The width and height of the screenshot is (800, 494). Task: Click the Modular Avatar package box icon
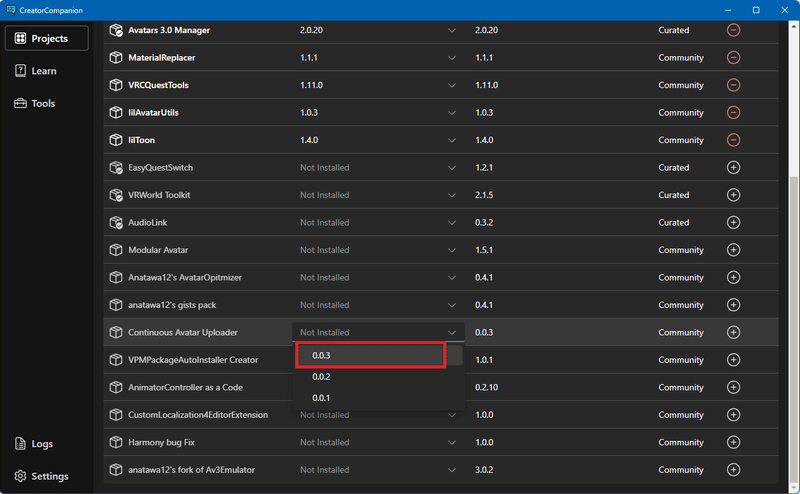[x=116, y=250]
